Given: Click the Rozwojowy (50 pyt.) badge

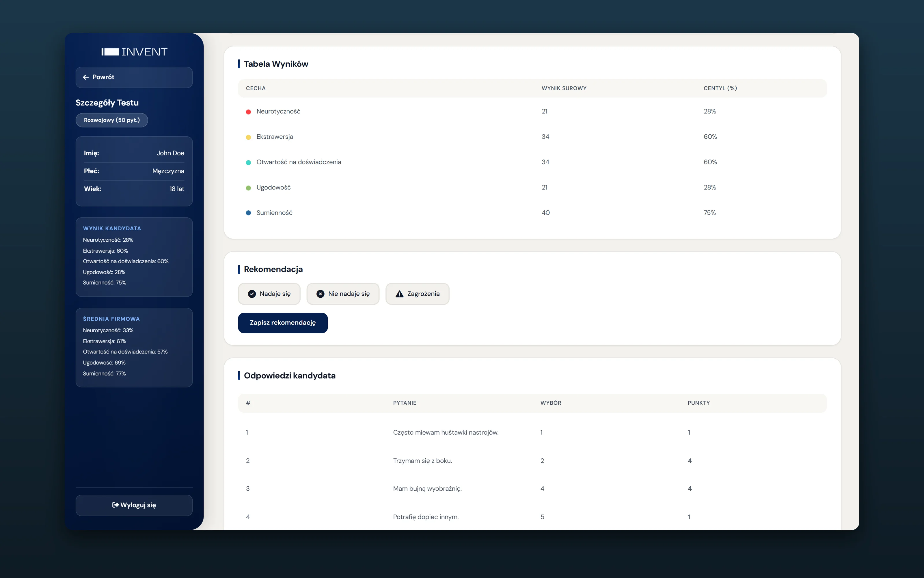Looking at the screenshot, I should point(111,120).
